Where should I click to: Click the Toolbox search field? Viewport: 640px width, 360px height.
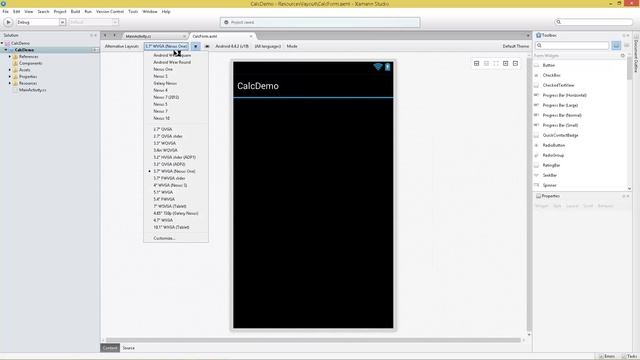tap(573, 45)
